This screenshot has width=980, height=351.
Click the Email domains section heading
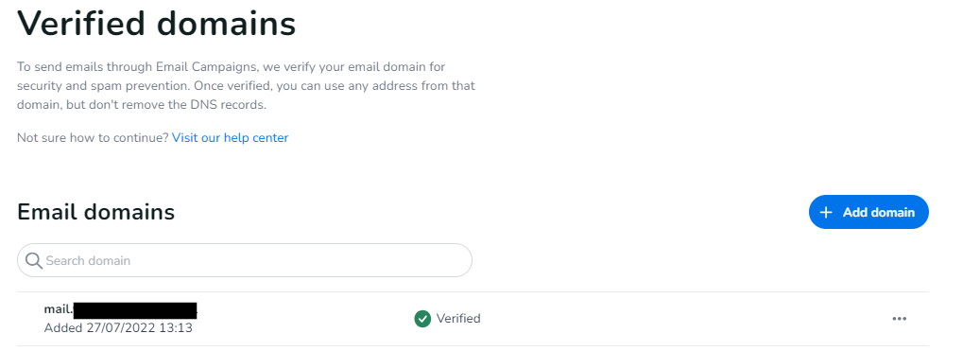point(95,212)
